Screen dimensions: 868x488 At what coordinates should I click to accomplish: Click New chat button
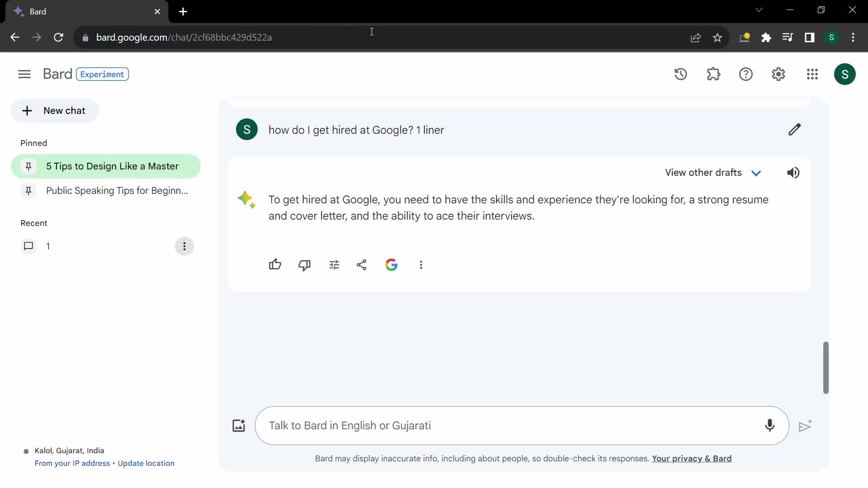point(55,111)
